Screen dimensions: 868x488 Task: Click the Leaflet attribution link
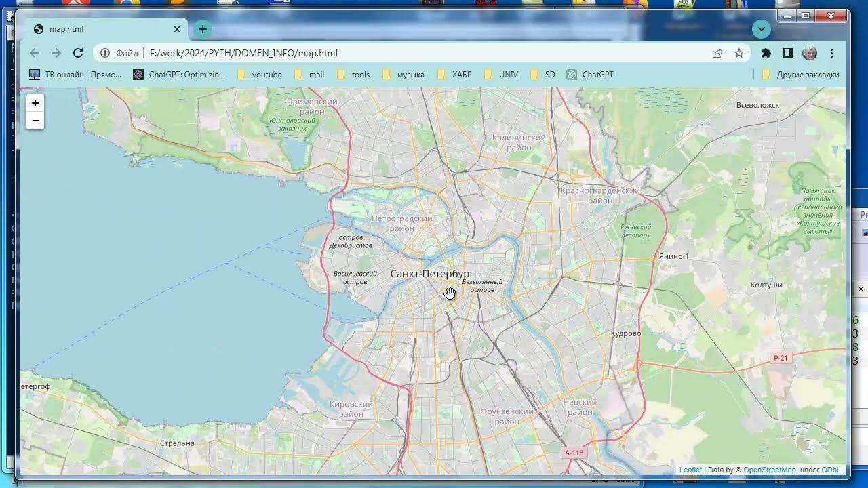690,470
